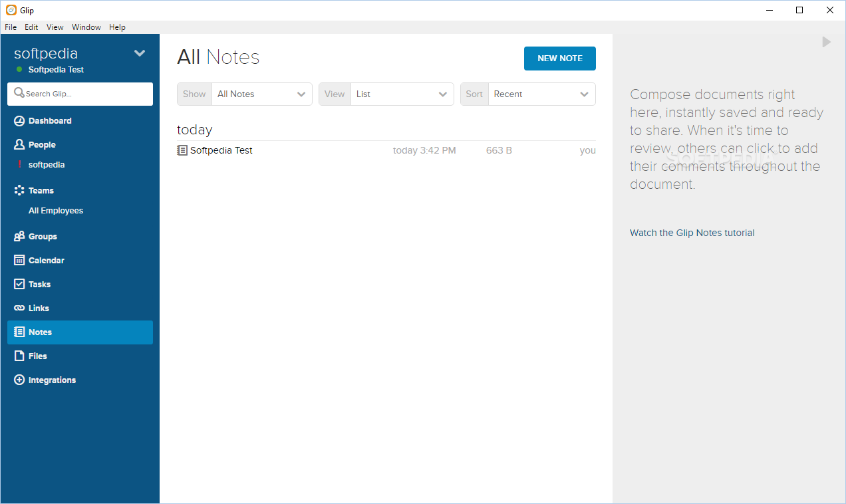846x504 pixels.
Task: Focus the Search Glip input field
Action: [80, 94]
